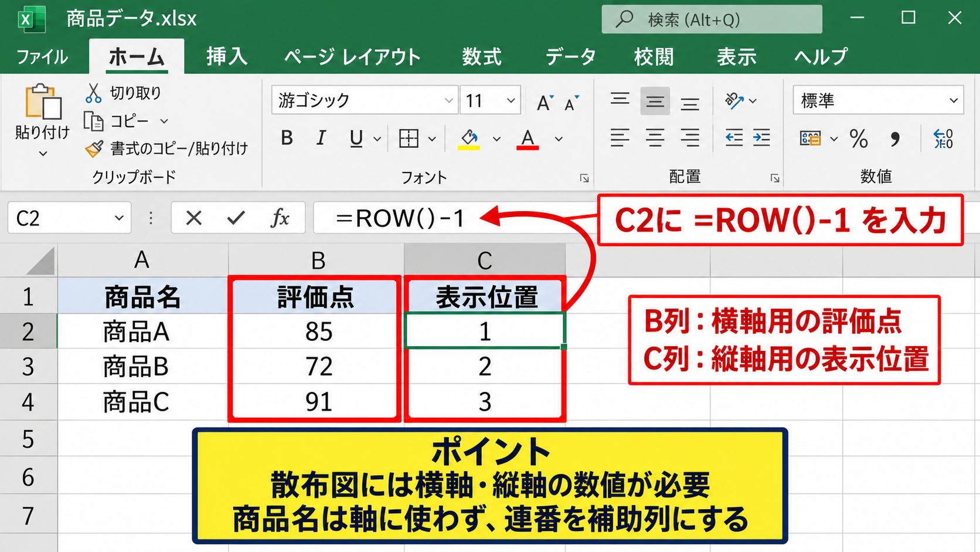Select the Format Painter (書式のコピー/貼り付け) brush

94,148
